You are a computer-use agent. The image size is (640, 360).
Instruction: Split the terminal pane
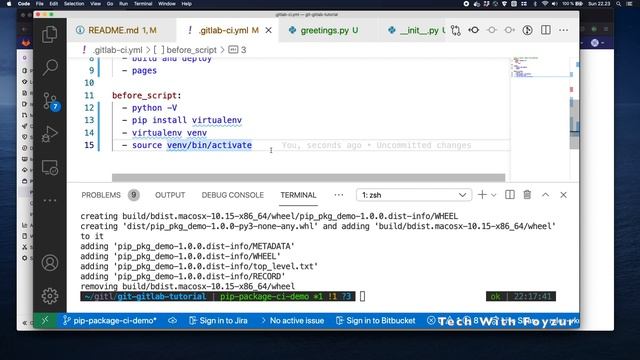[510, 195]
